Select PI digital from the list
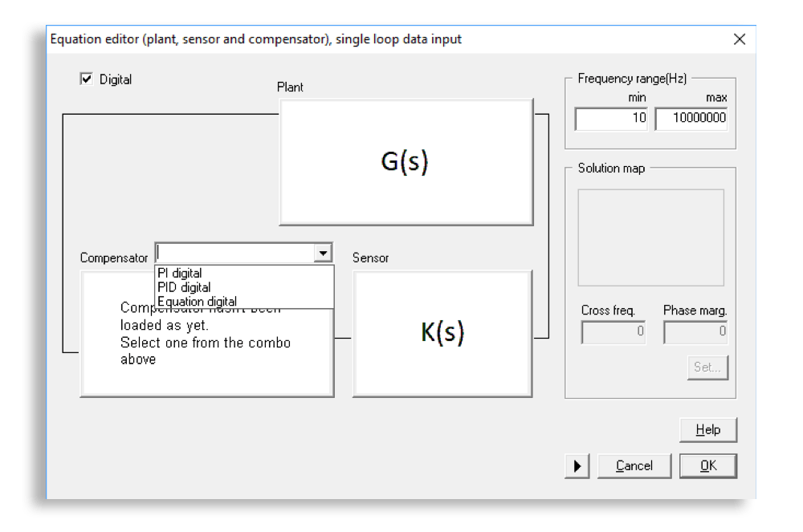This screenshot has width=803, height=532. point(180,274)
